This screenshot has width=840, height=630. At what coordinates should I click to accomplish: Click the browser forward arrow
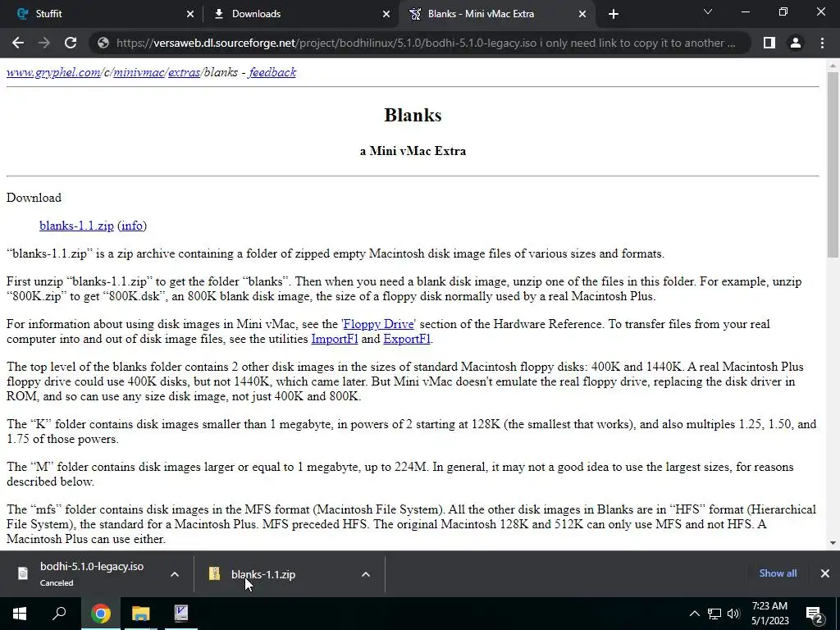44,43
